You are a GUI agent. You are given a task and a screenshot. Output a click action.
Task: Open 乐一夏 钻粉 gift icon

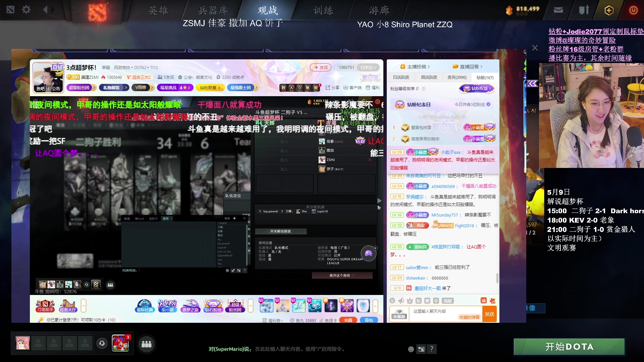pos(168,306)
